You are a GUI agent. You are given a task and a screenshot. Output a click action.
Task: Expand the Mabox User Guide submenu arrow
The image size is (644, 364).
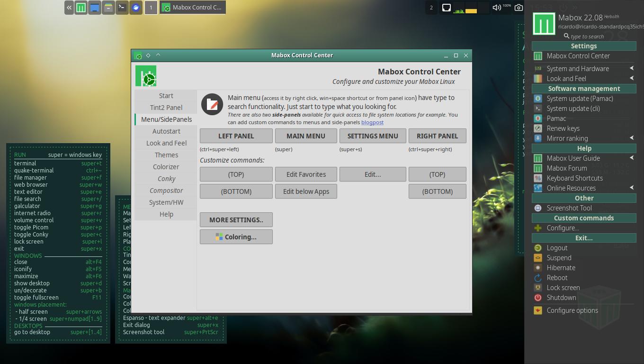coord(631,158)
